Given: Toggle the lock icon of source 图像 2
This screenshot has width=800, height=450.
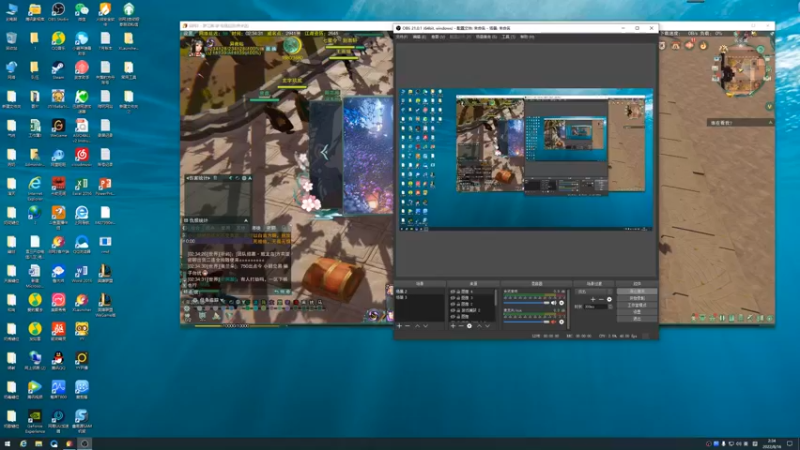Looking at the screenshot, I should coord(458,304).
